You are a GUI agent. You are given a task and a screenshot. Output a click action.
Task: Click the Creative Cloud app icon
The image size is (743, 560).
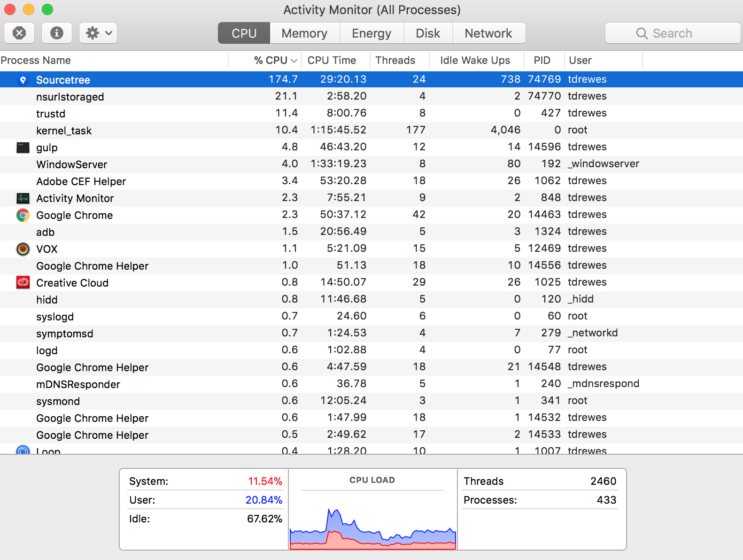[x=23, y=282]
